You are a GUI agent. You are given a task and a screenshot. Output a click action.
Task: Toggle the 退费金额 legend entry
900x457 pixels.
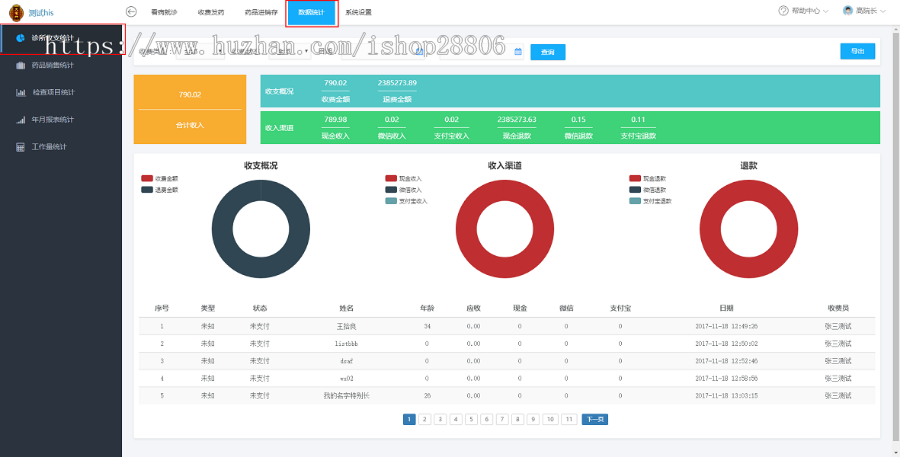[160, 190]
